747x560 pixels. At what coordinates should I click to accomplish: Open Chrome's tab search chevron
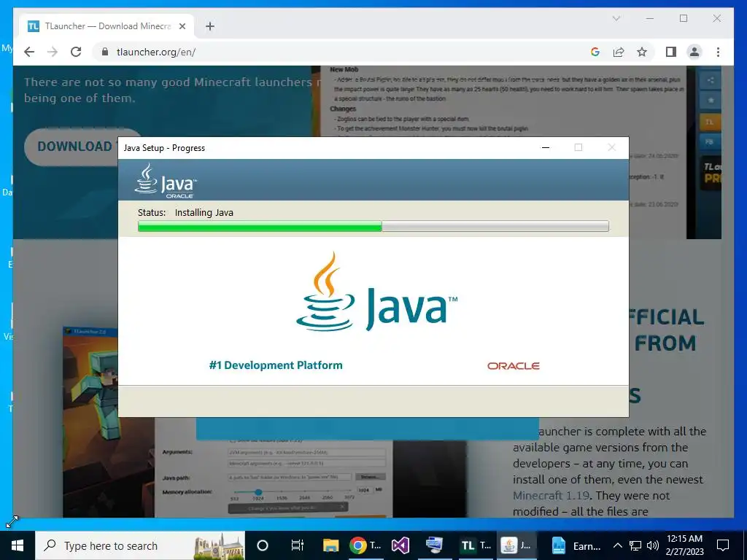pos(616,18)
